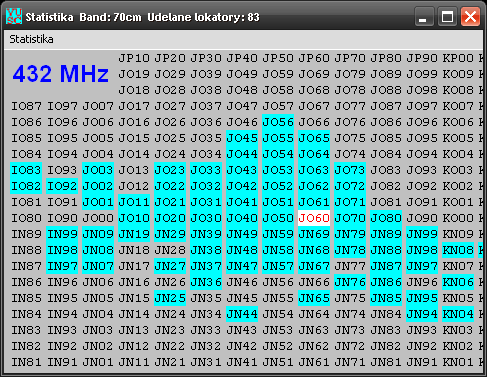Select locator IO92 cell

point(62,186)
